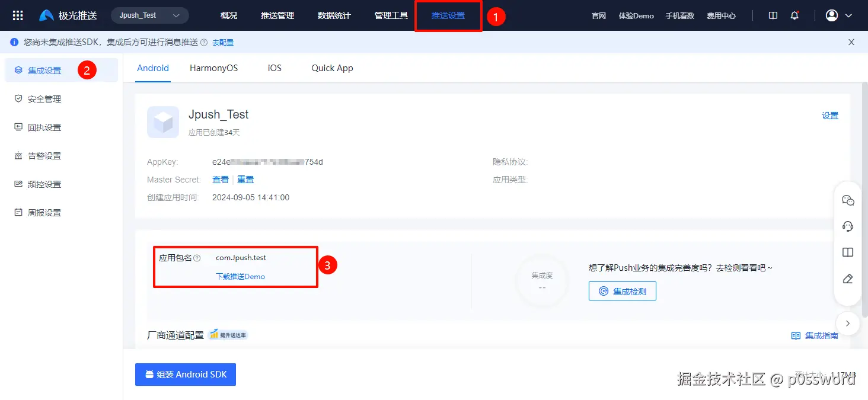The image size is (868, 400).
Task: Open the 手机看数 link
Action: coord(680,16)
